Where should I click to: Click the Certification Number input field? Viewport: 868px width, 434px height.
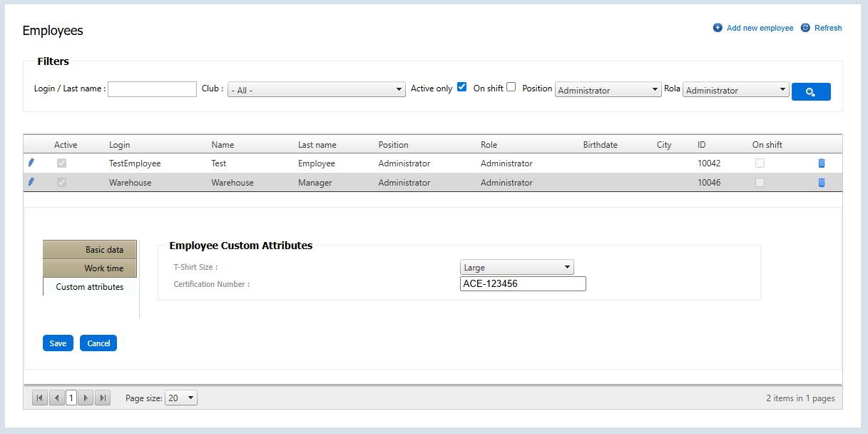click(523, 283)
